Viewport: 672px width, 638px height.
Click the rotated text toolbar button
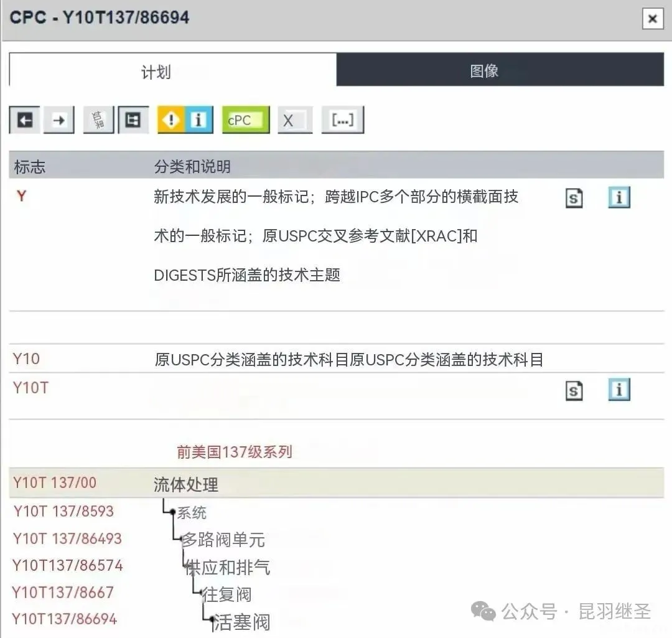pos(98,120)
